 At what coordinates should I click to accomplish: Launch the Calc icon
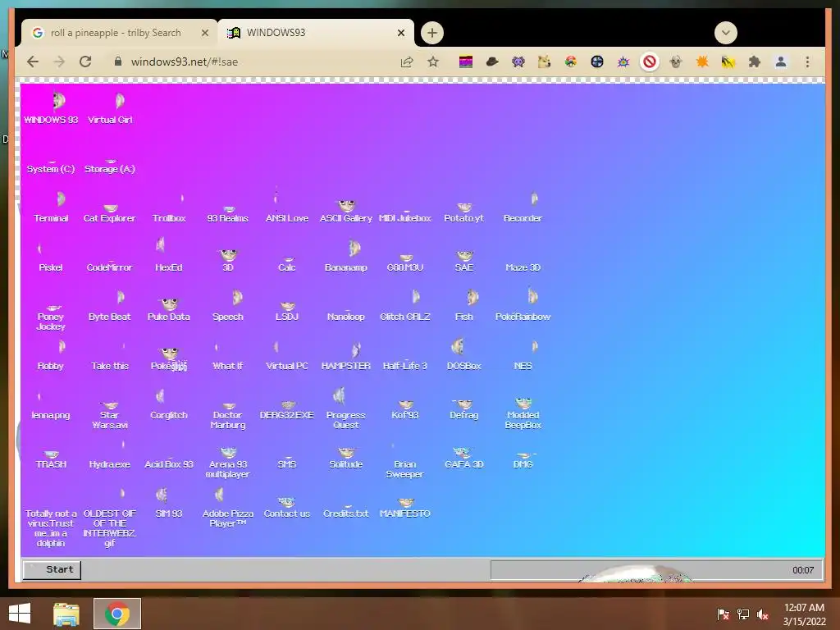(x=287, y=264)
